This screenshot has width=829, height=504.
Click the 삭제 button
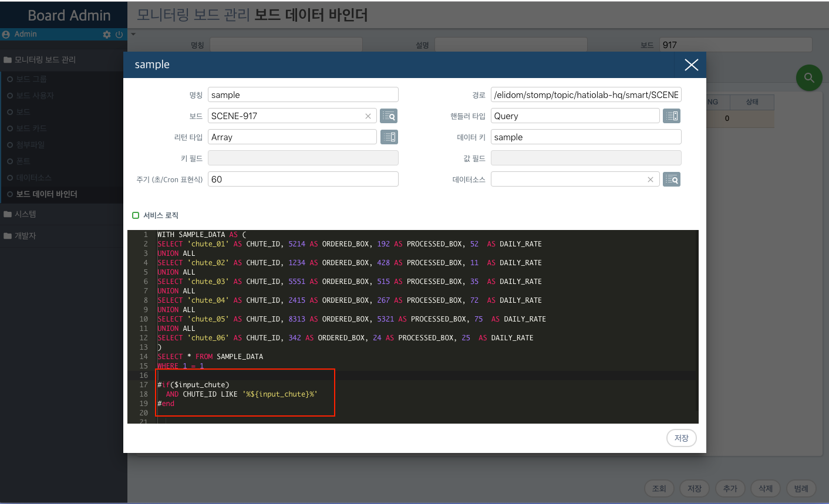pos(766,488)
